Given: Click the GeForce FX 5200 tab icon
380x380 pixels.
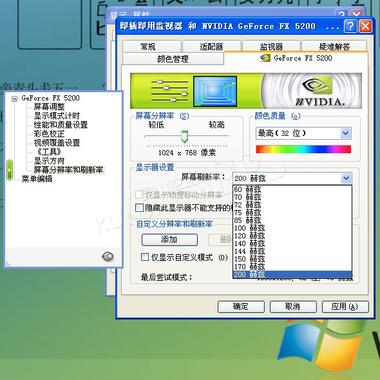Looking at the screenshot, I should point(265,58).
